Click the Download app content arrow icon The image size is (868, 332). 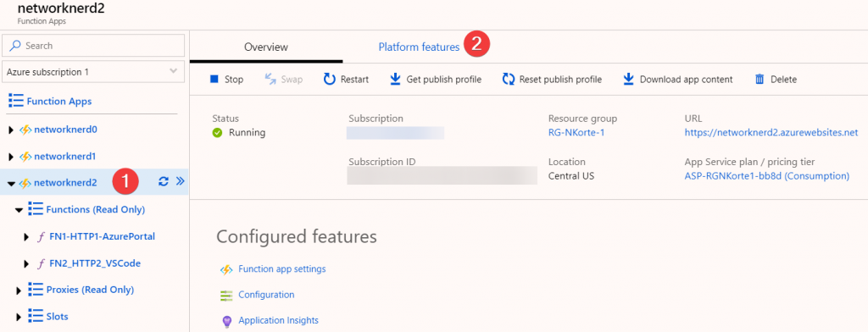tap(628, 79)
